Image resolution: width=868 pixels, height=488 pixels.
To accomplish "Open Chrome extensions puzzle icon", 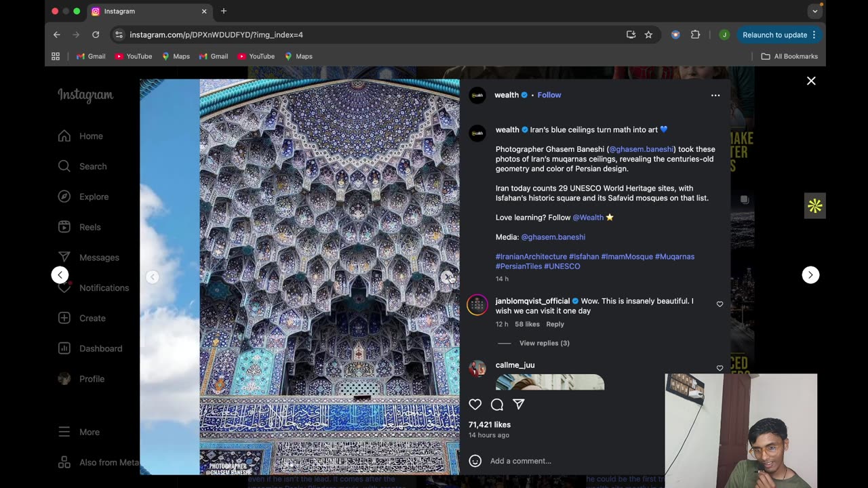I will [695, 35].
